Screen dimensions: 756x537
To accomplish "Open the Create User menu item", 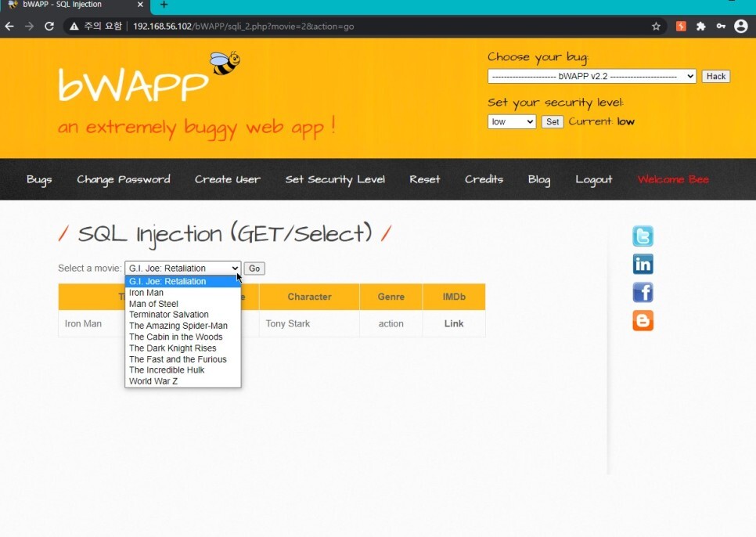I will (x=228, y=179).
